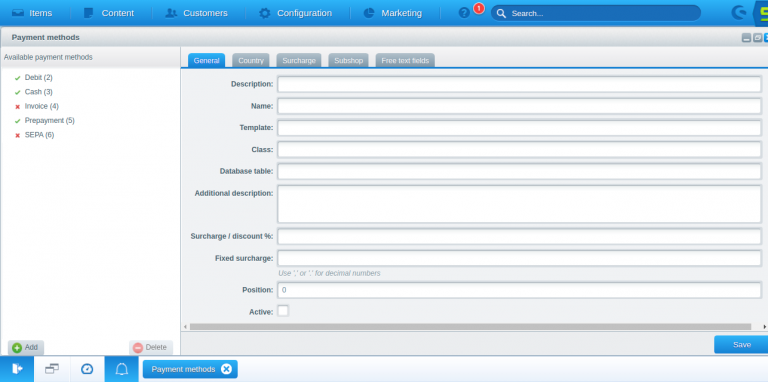
Task: Add a new payment method
Action: coord(25,347)
